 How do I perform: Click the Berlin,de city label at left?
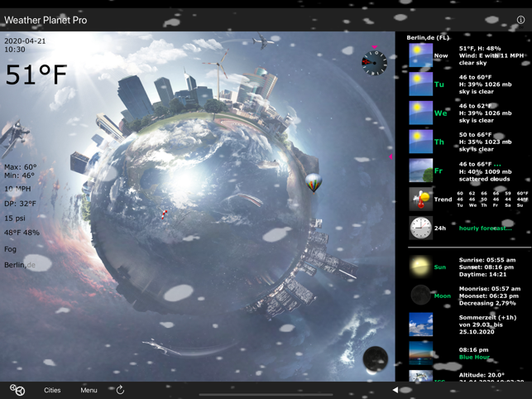point(20,265)
